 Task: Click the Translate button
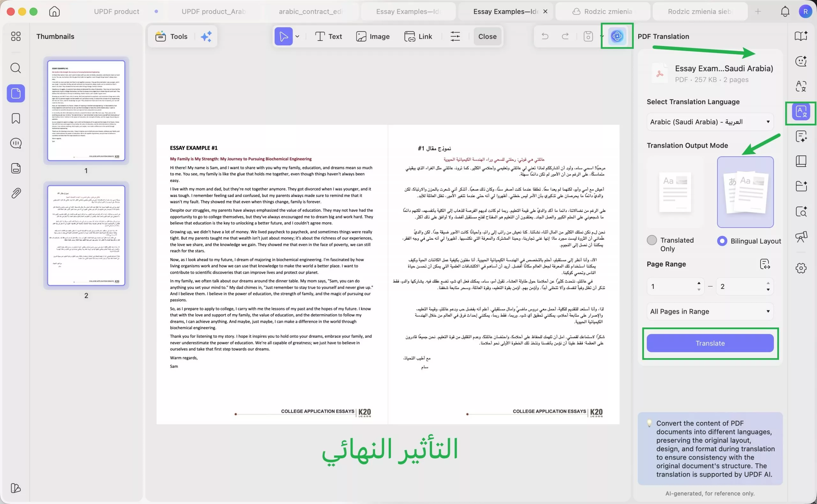tap(710, 343)
